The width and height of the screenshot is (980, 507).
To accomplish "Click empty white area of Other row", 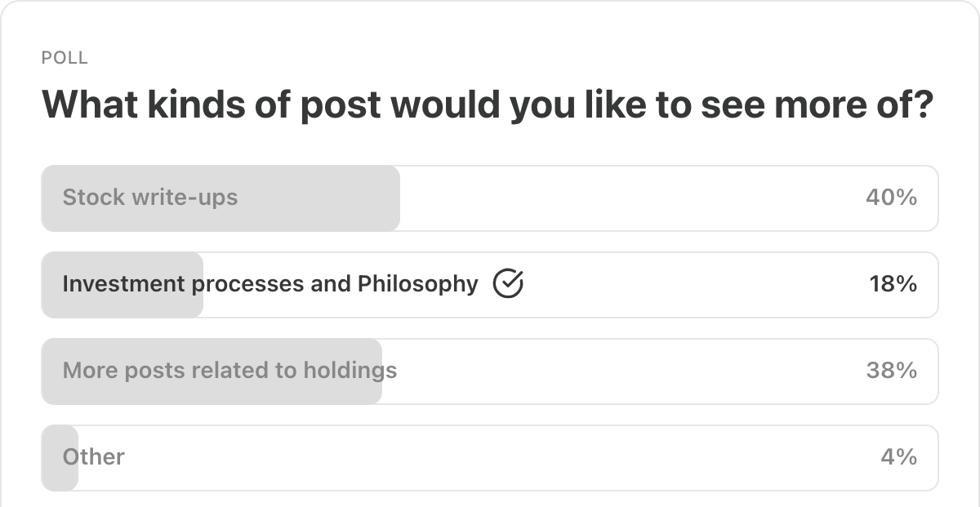I will tap(490, 458).
